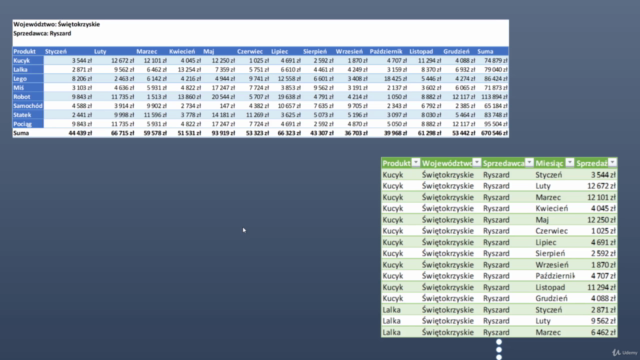Click Robot's Maj value 20 544 zł
This screenshot has width=640, height=360.
coord(224,97)
